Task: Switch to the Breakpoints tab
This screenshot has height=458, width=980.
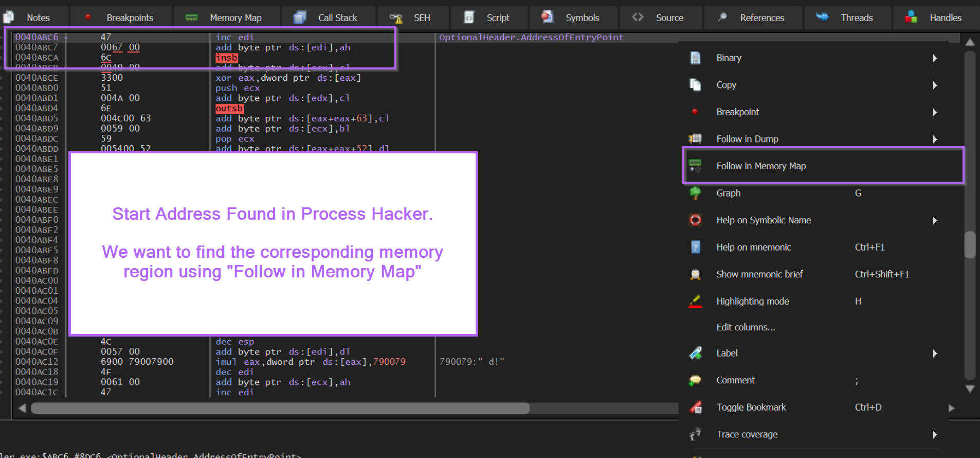Action: point(121,17)
